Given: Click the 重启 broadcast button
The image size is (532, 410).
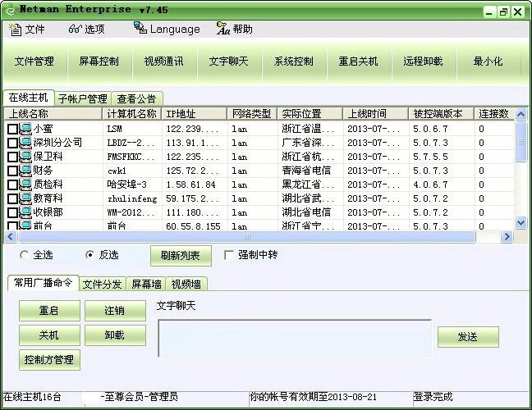Looking at the screenshot, I should (49, 311).
